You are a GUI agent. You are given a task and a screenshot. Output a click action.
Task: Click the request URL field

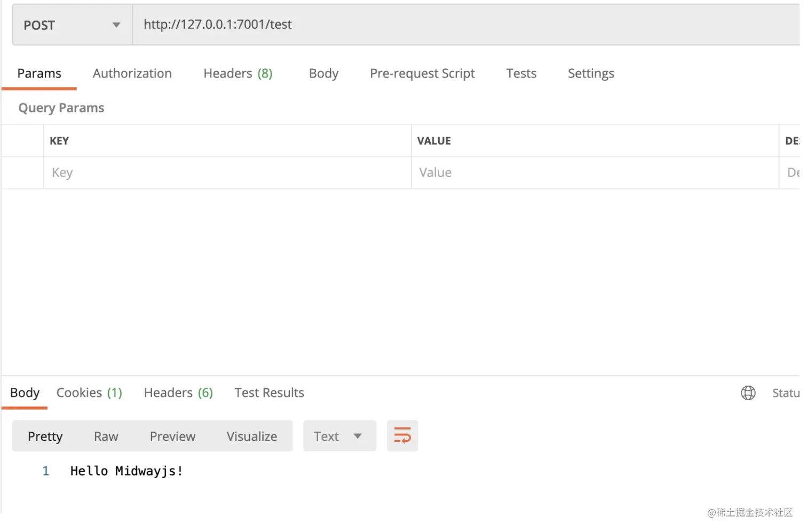click(466, 25)
